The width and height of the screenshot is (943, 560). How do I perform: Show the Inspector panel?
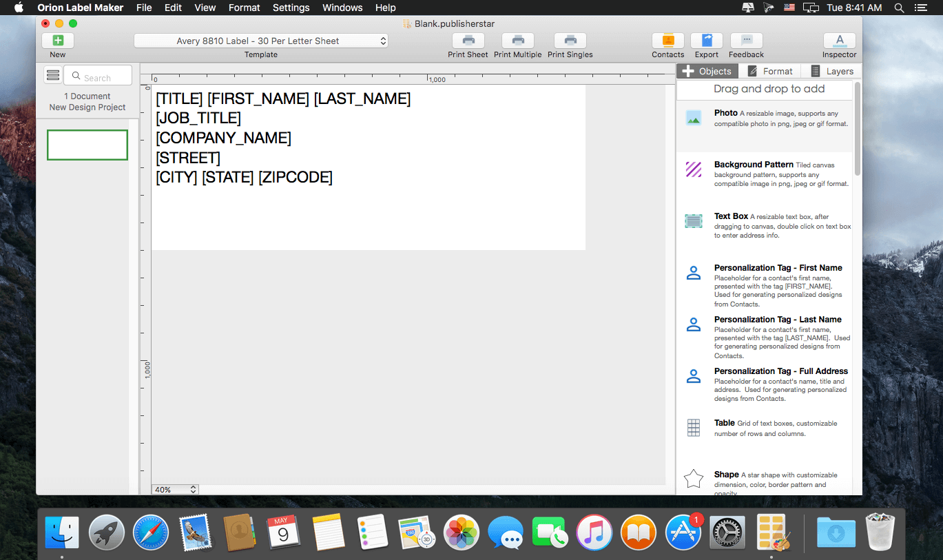[x=840, y=41]
